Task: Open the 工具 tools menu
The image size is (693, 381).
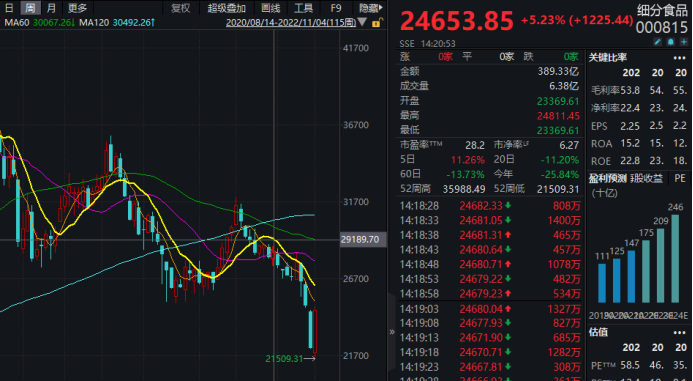Action: (x=303, y=8)
